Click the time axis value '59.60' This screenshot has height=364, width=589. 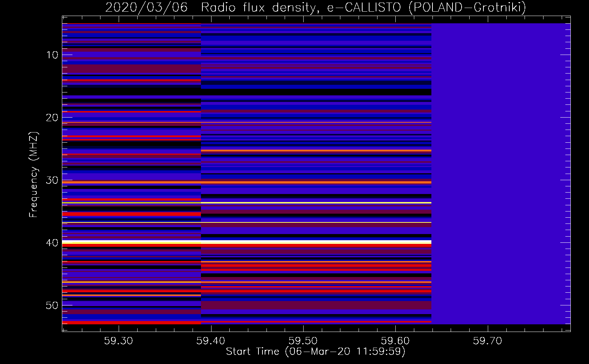(395, 341)
